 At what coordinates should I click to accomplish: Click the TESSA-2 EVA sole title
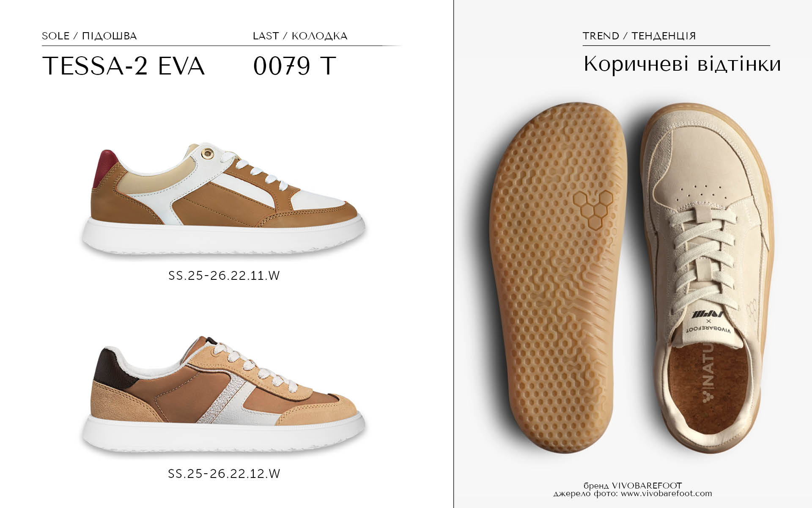pyautogui.click(x=123, y=66)
